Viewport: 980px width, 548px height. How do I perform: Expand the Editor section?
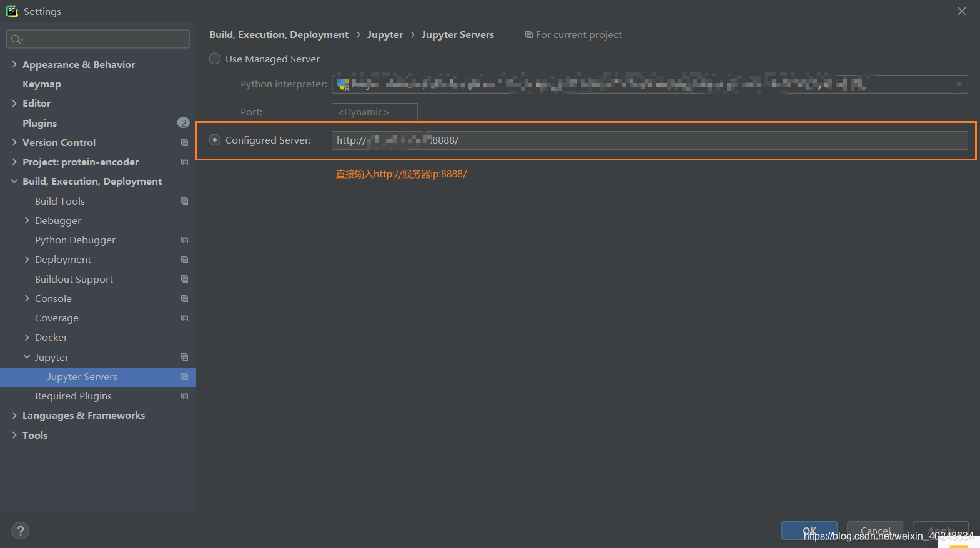coord(14,103)
